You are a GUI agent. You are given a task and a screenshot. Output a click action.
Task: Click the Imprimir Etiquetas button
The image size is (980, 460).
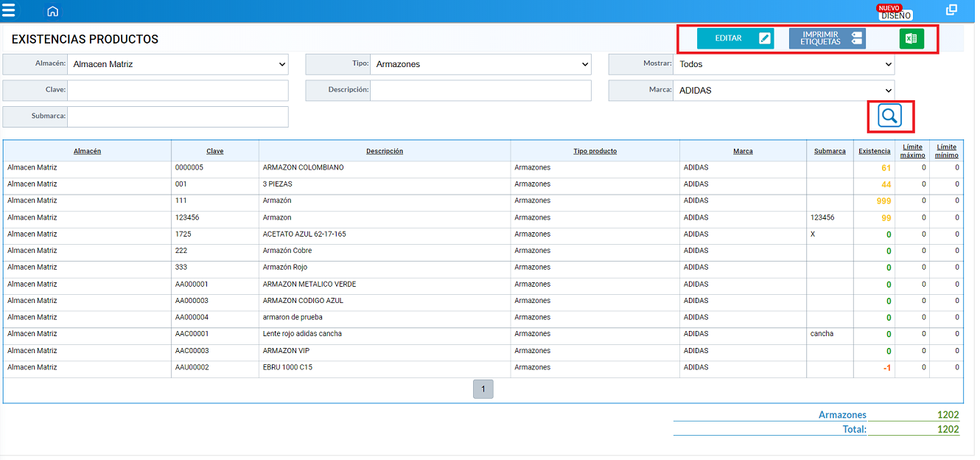[x=827, y=38]
